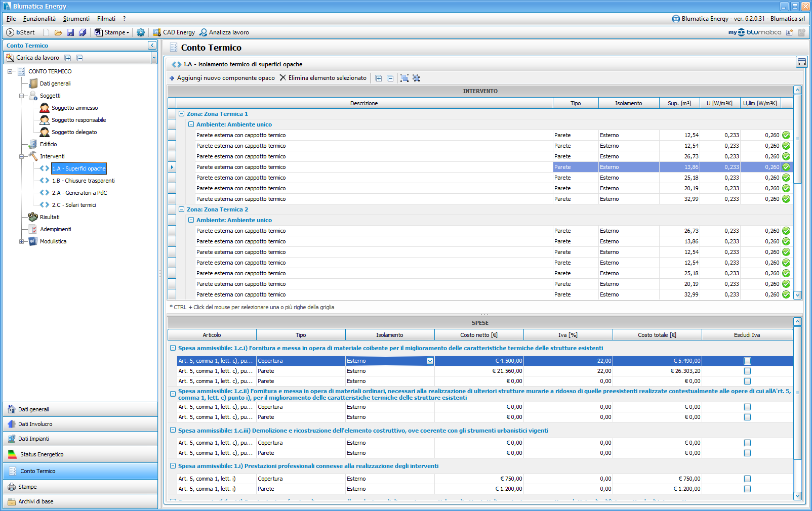Click the save (floppy disk) toolbar icon
This screenshot has height=511, width=812.
70,32
